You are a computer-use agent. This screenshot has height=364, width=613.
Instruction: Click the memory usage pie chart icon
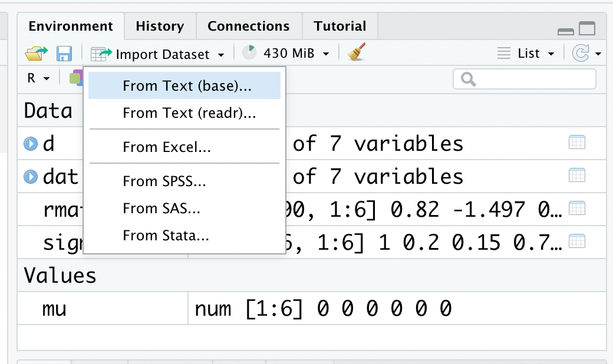click(x=249, y=54)
